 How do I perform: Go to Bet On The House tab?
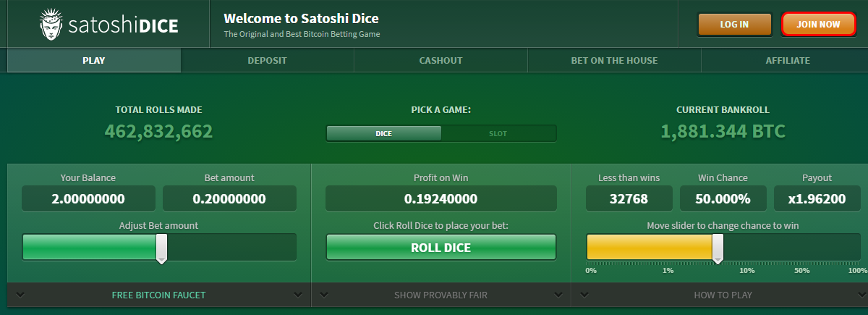coord(614,60)
